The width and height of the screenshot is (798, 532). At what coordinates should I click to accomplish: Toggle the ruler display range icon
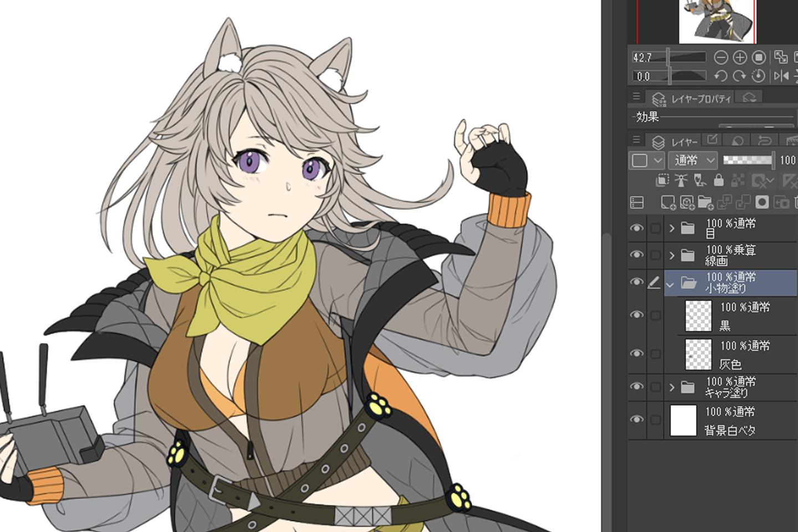click(790, 181)
